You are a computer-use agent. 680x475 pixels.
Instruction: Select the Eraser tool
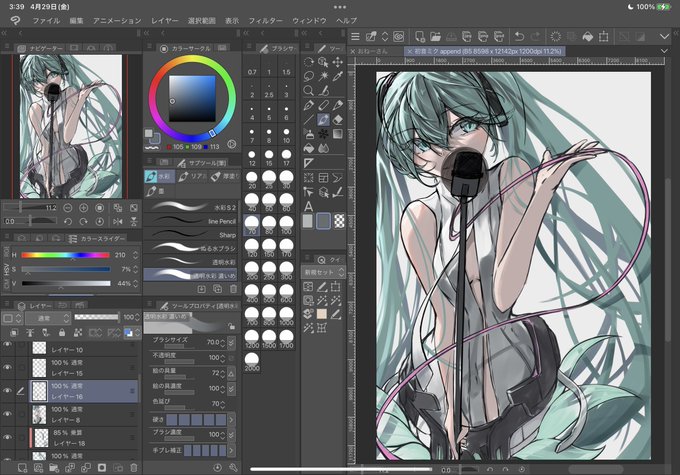337,119
